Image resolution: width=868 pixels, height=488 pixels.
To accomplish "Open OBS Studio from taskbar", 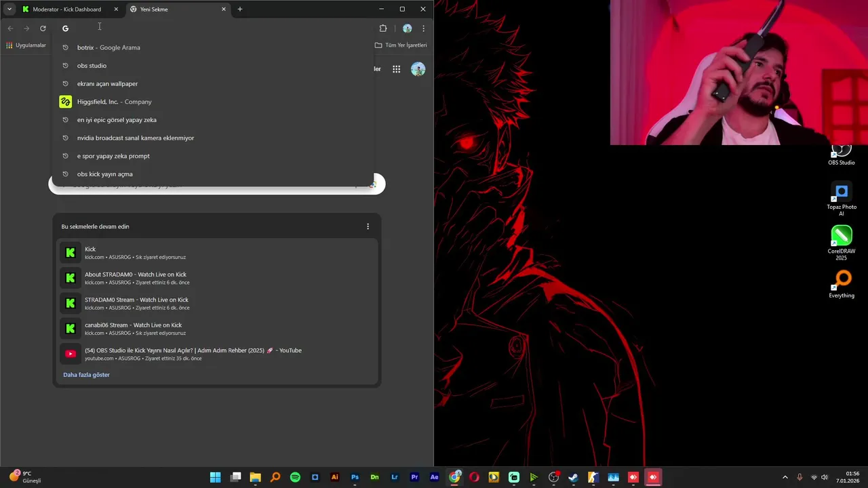I will 554,477.
